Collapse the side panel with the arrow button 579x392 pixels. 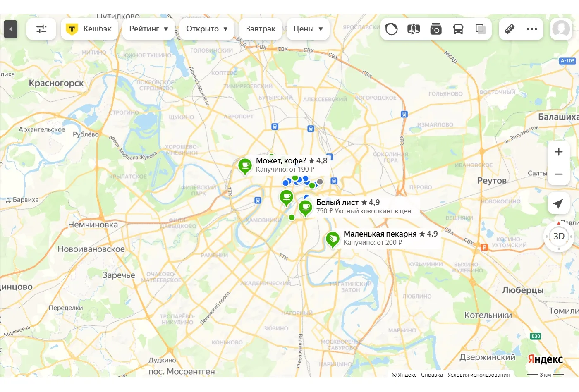10,29
